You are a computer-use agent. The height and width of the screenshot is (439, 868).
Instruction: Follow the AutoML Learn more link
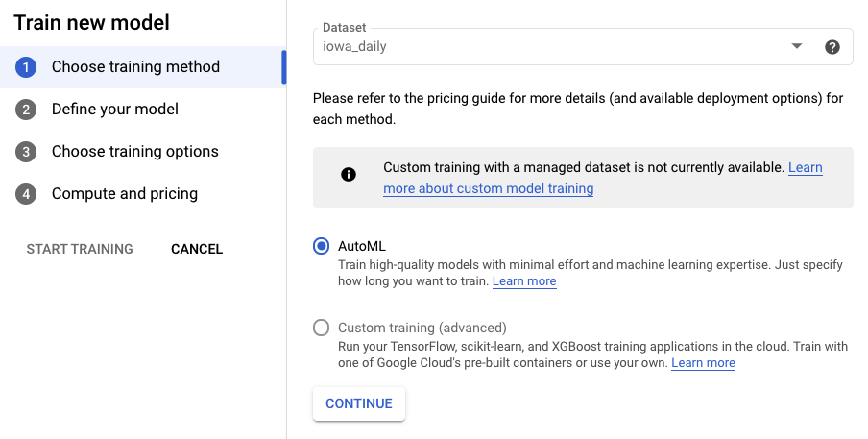click(x=524, y=281)
